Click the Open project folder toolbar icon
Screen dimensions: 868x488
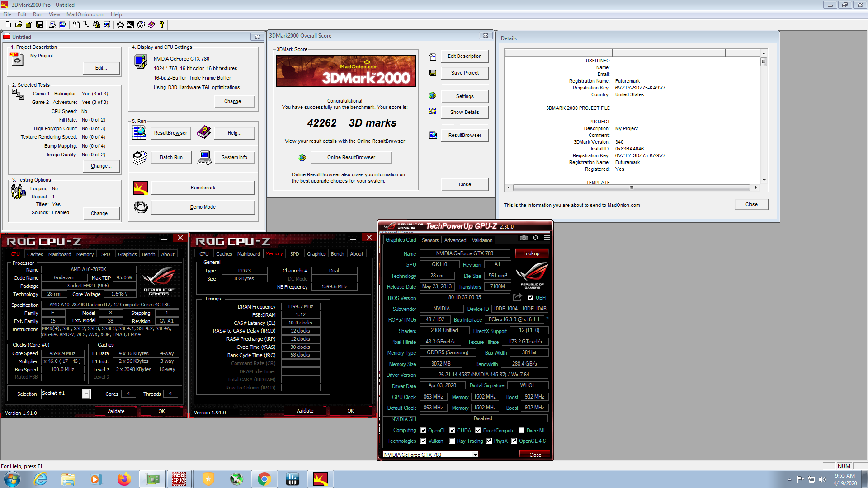(19, 24)
